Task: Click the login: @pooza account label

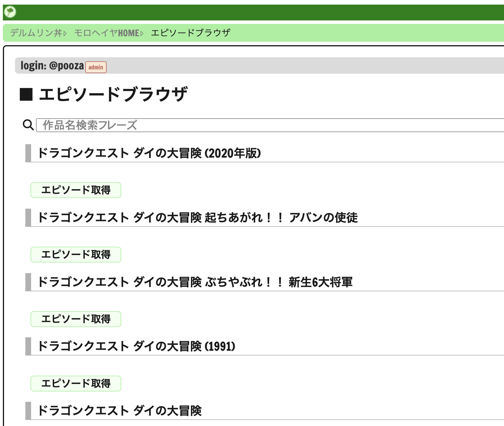Action: point(52,66)
